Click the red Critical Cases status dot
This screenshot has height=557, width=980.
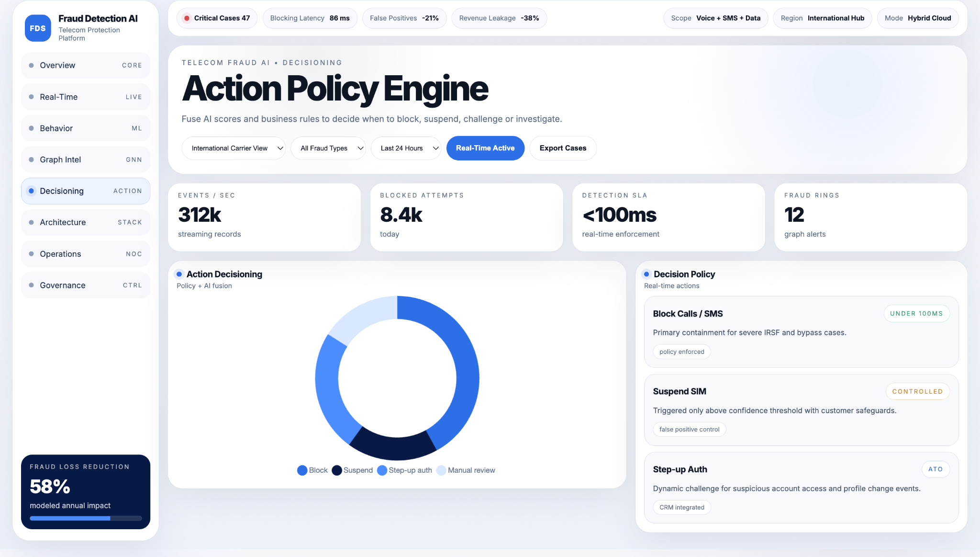tap(187, 18)
